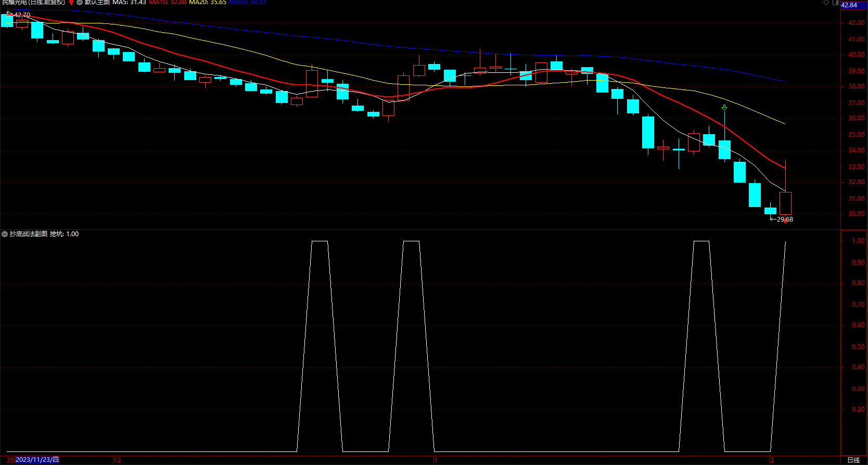
Task: Click the 0.50 indicator axis label
Action: click(858, 347)
